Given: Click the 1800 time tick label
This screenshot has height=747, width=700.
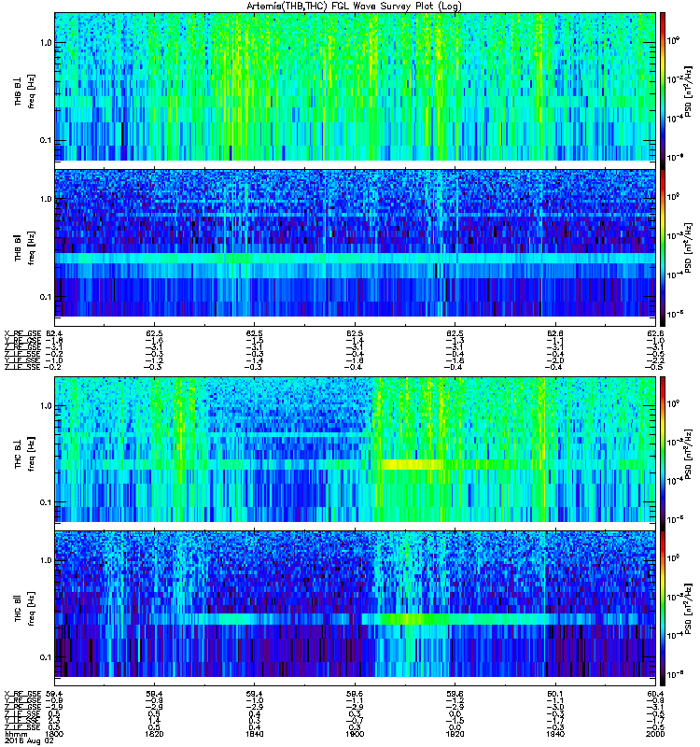Looking at the screenshot, I should click(54, 734).
